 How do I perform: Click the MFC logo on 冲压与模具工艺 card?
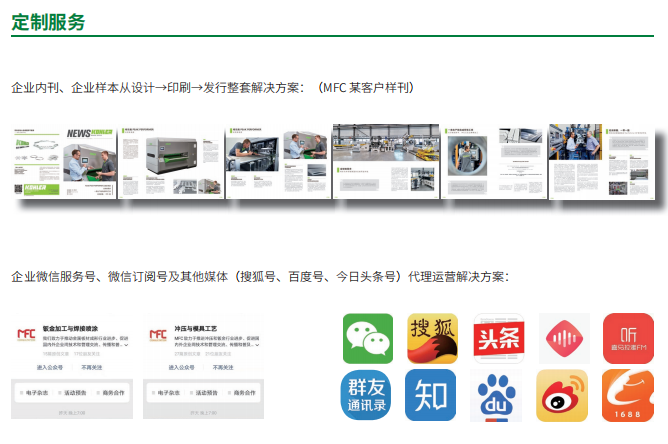(158, 334)
